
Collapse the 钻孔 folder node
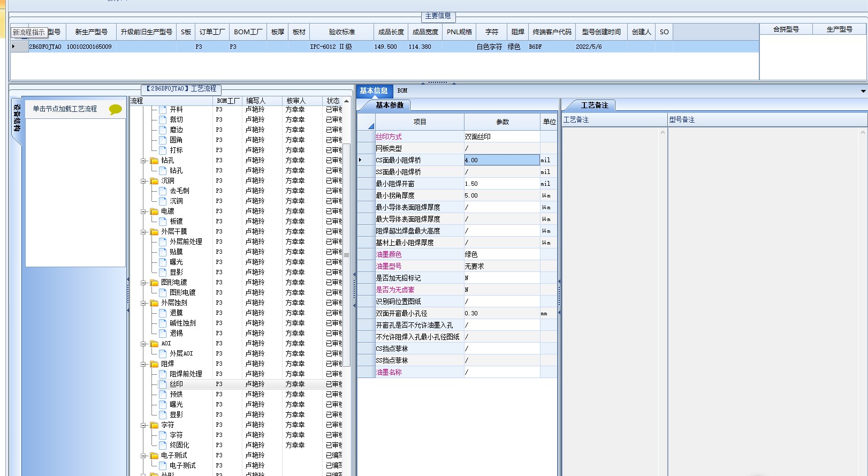coord(143,161)
